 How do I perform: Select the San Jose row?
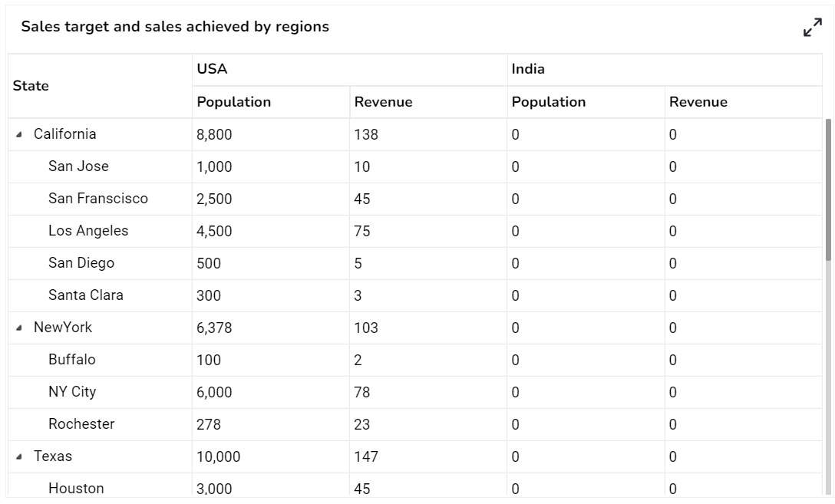78,166
